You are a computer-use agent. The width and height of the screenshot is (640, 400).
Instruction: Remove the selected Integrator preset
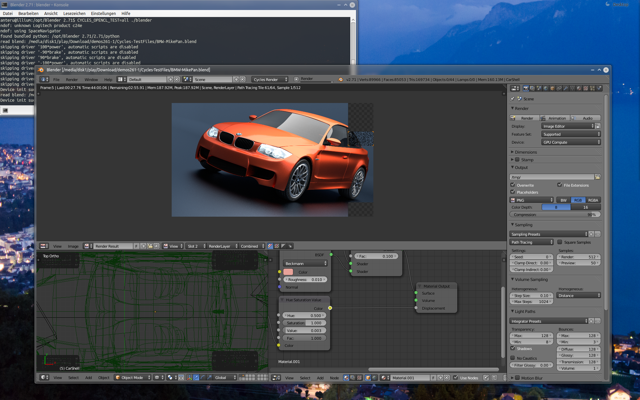click(x=598, y=321)
